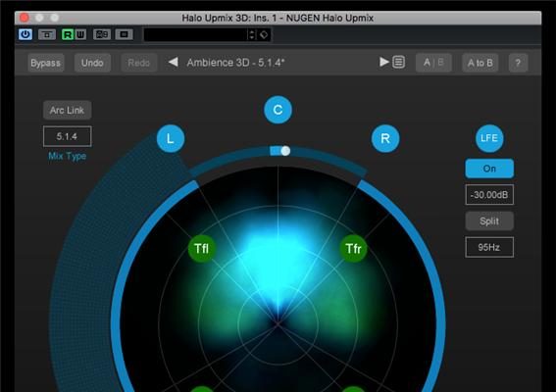
Task: Open help with the question mark button
Action: (x=518, y=63)
